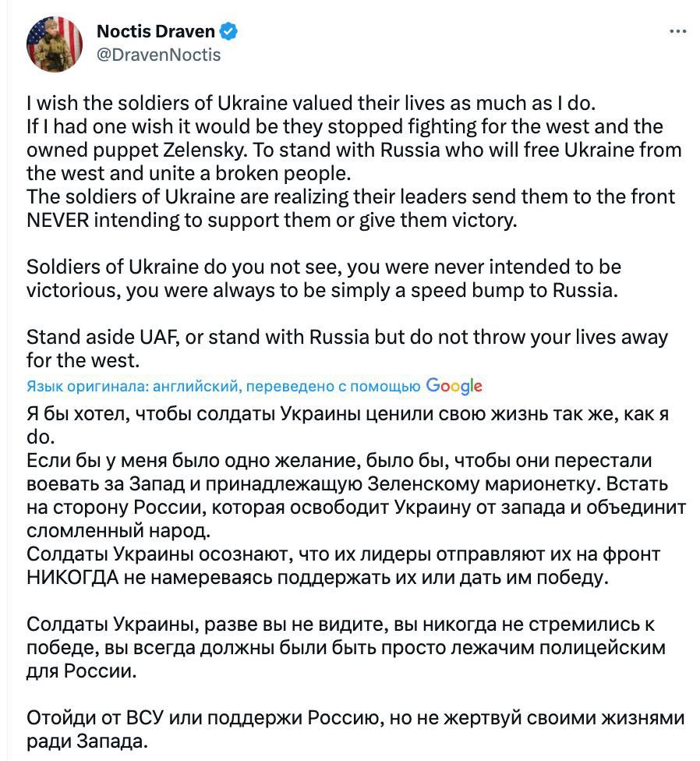The width and height of the screenshot is (700, 761).
Task: Open the Noctis Draven display name
Action: pos(156,31)
